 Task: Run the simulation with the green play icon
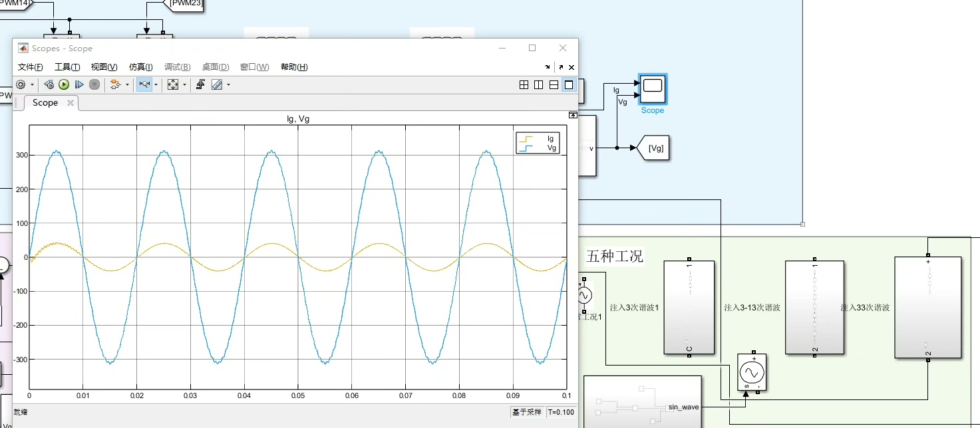coord(64,84)
